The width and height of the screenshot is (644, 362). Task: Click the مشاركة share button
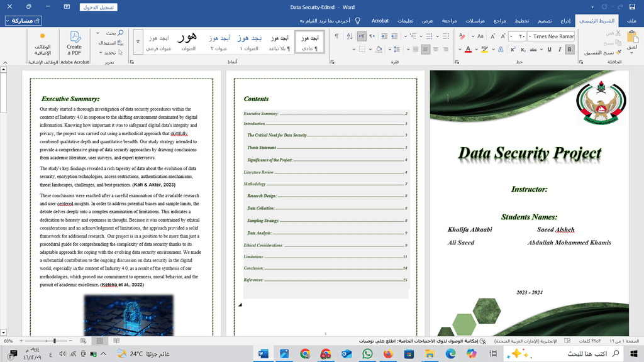pyautogui.click(x=24, y=21)
